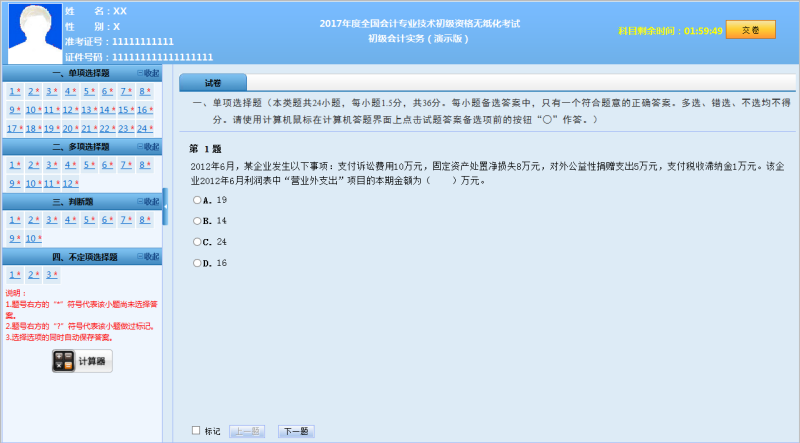This screenshot has height=443, width=800.
Task: Collapse the 不定项选择题 section with 收起
Action: click(148, 257)
